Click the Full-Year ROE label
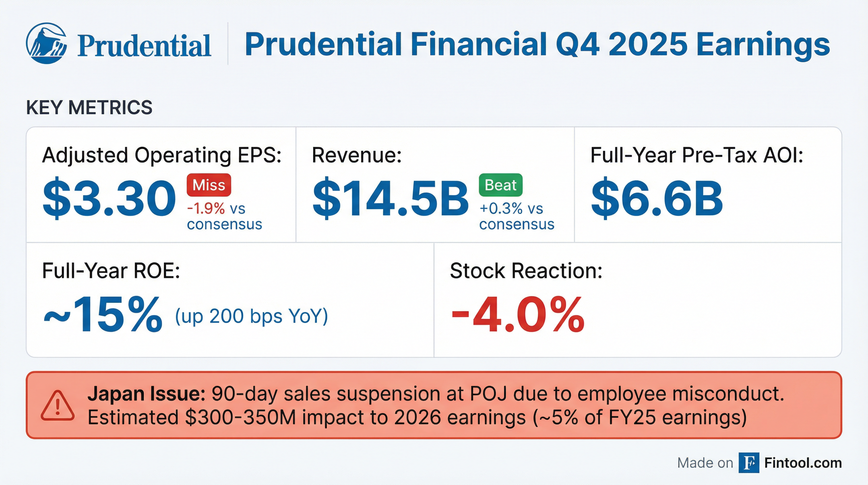 pos(111,271)
